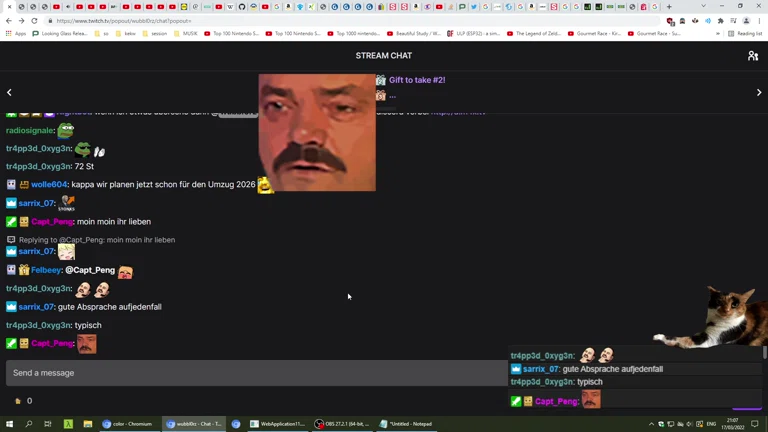Click the previous arrow on the gift banner
Screen dimensions: 768x432
[x=9, y=93]
